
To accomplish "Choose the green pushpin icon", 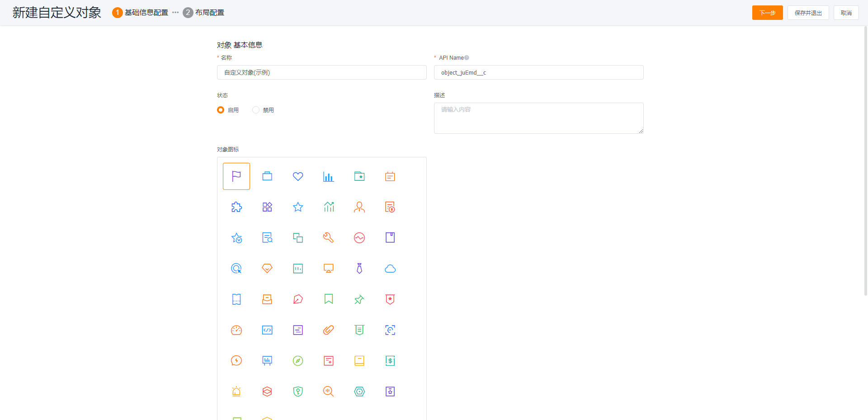I will tap(359, 299).
